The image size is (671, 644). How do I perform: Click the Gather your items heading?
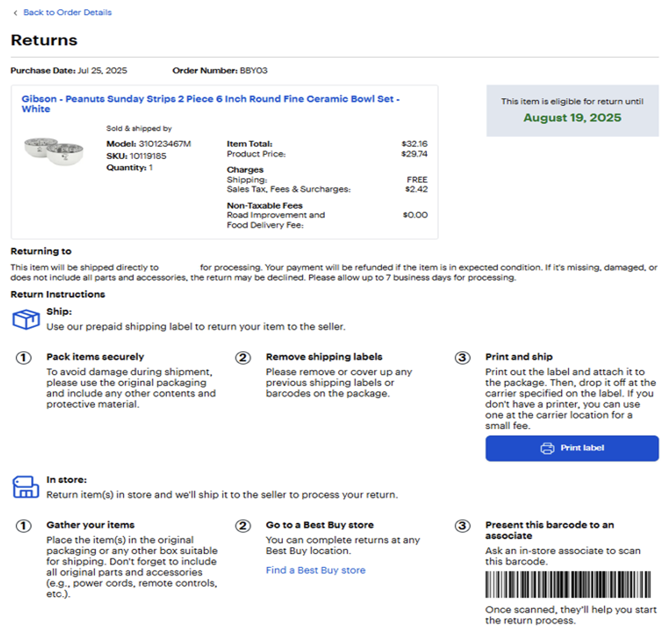91,525
